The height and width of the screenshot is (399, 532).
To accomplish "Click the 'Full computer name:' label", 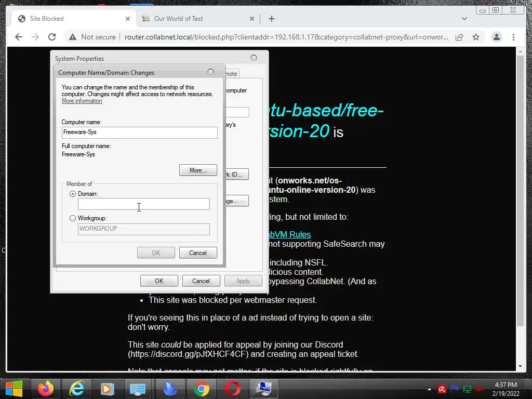I will point(86,146).
